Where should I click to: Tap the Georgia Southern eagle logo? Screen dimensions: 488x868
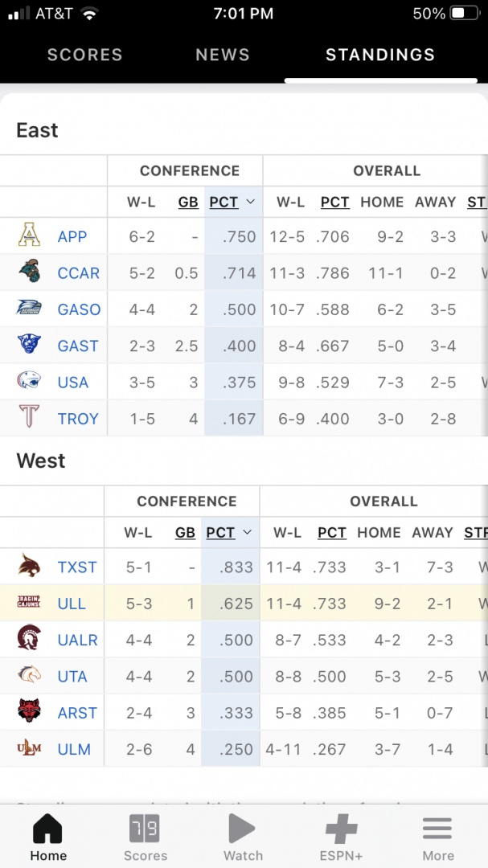point(29,309)
